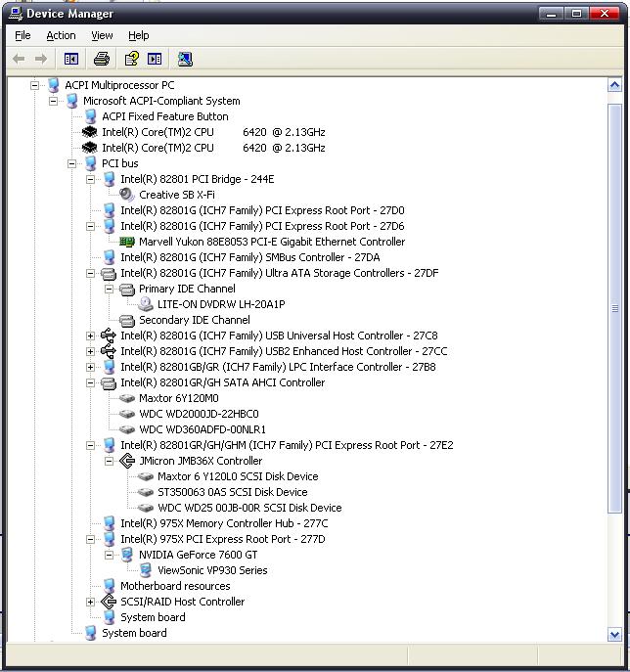Viewport: 630px width, 672px height.
Task: Open the Properties help toolbar icon
Action: pos(131,59)
